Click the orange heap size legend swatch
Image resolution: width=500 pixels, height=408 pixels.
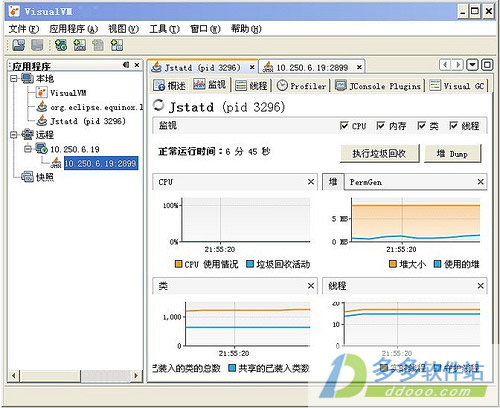[393, 264]
